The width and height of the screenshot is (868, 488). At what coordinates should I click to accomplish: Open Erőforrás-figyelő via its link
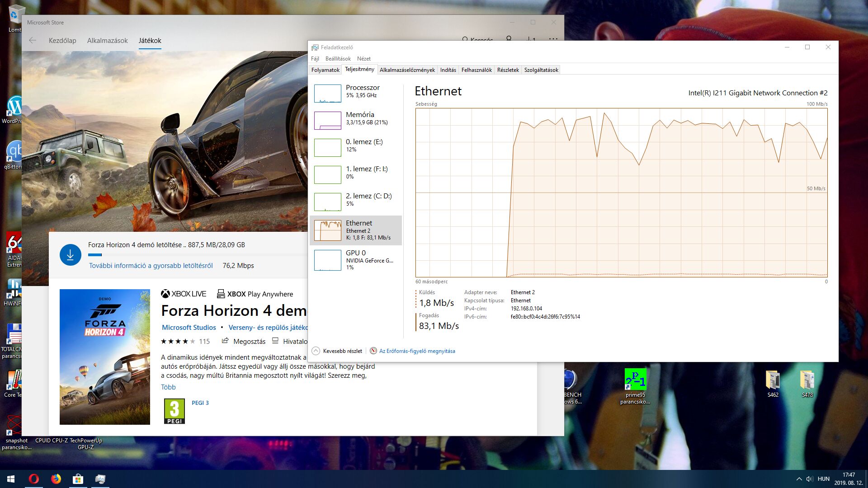[x=417, y=351]
